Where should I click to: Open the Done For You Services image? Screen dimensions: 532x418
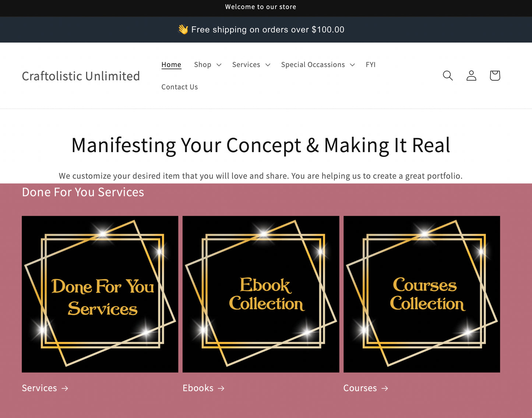pos(100,294)
